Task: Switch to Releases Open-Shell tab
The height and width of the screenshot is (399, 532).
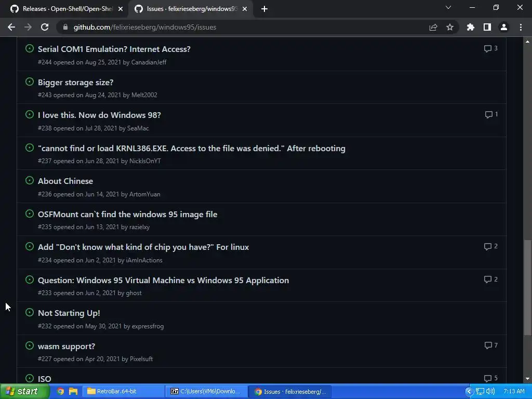Action: 64,9
